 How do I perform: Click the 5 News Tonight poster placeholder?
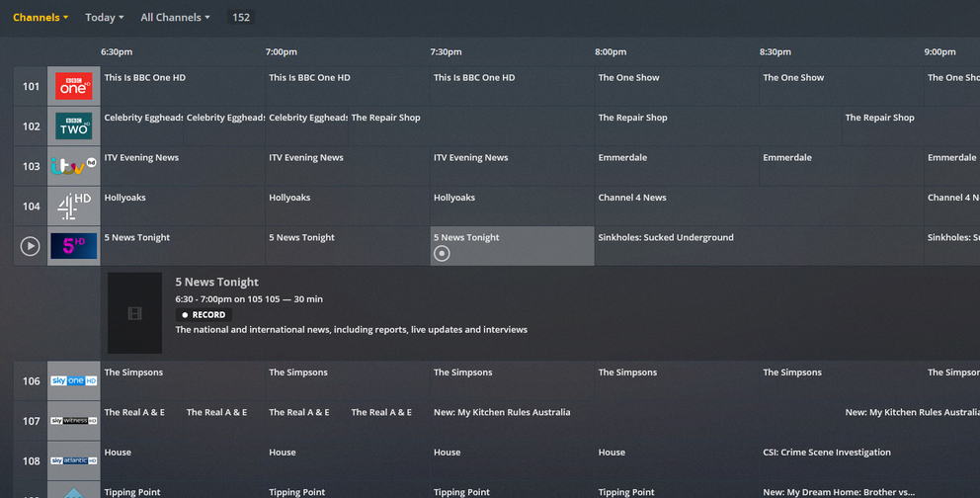coord(134,313)
